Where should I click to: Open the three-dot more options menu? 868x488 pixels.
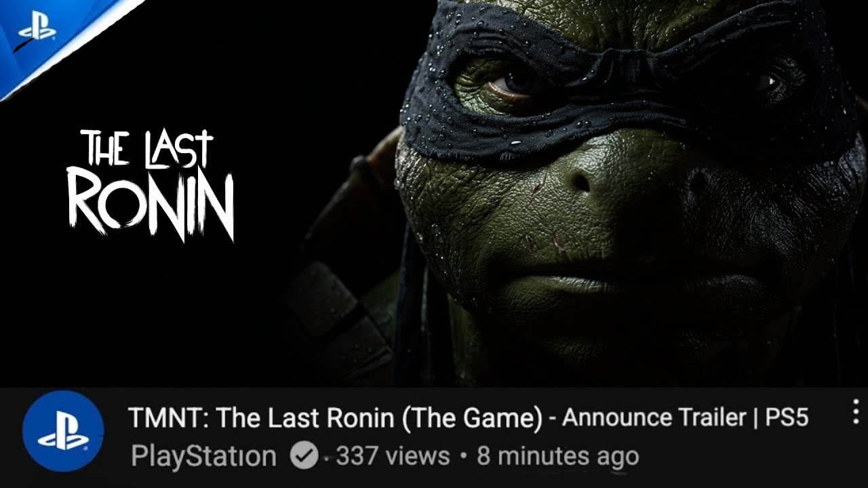(856, 411)
